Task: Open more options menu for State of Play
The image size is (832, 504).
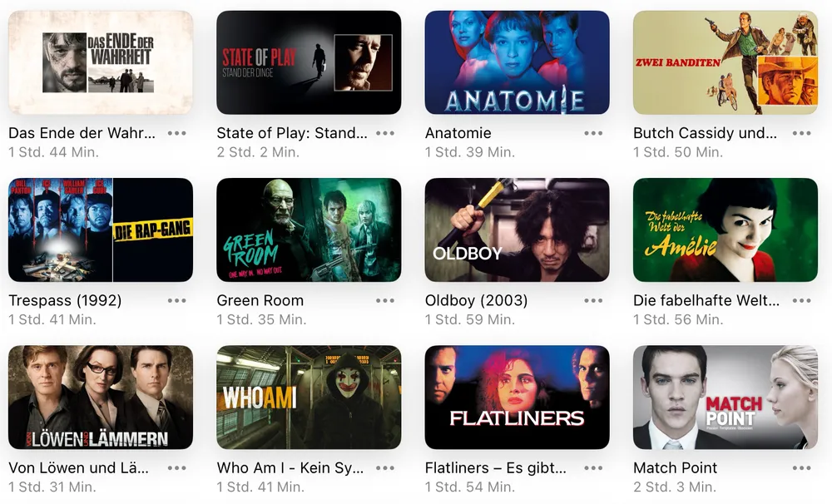Action: coord(384,133)
